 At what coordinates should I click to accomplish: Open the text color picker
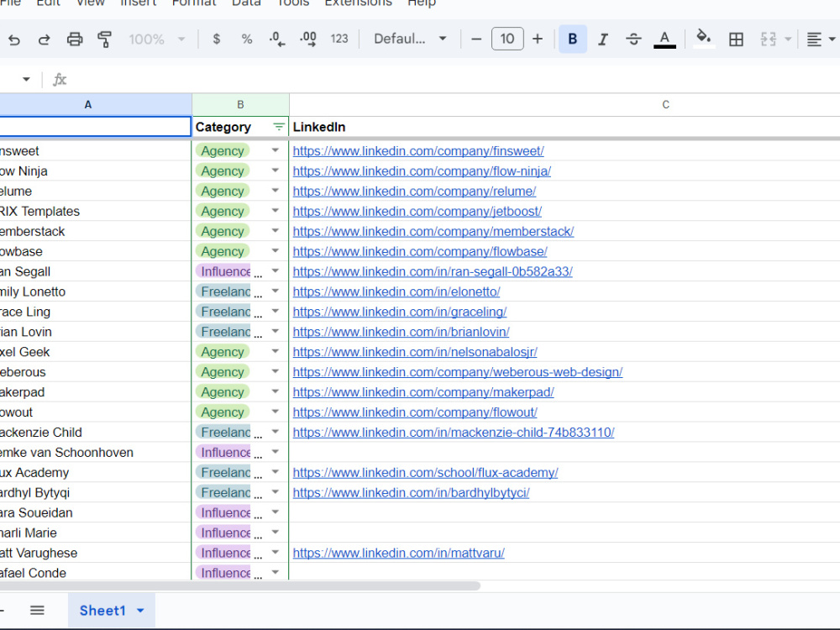[664, 39]
